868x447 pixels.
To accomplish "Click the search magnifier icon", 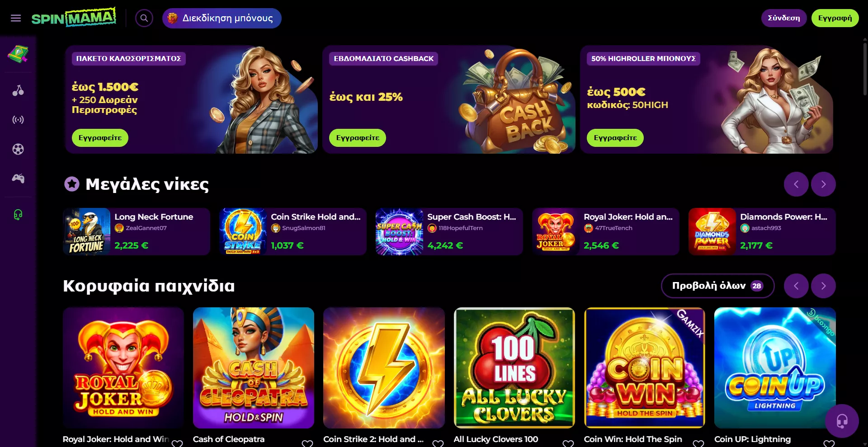I will pos(144,18).
